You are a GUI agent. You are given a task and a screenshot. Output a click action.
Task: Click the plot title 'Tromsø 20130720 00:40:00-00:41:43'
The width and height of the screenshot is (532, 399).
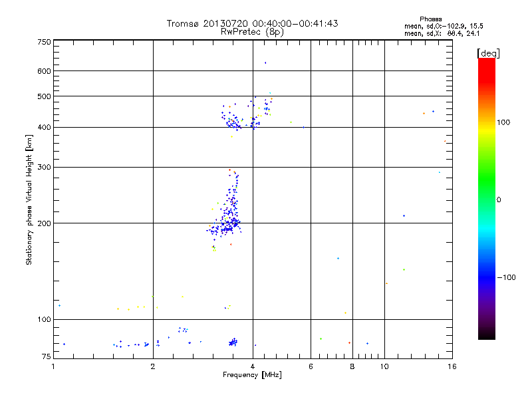252,23
